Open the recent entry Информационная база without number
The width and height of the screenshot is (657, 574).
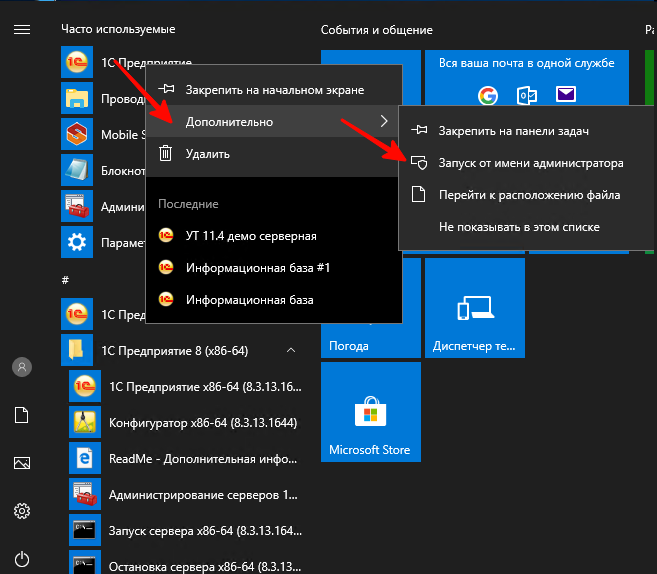point(274,300)
